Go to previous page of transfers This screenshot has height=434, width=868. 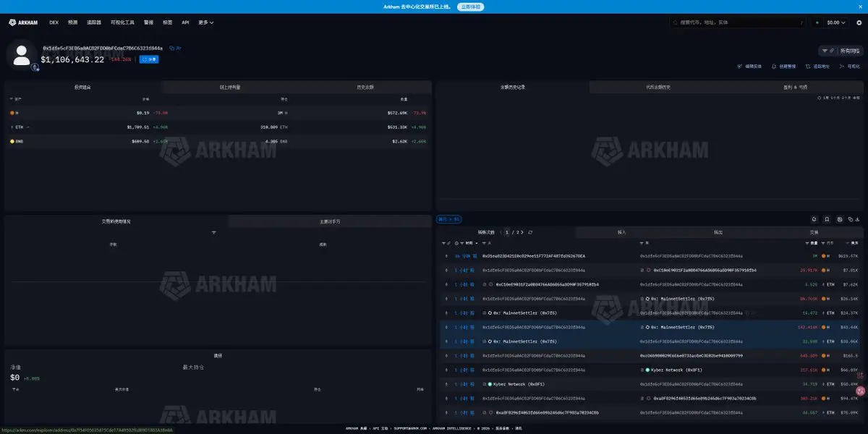[x=501, y=232]
